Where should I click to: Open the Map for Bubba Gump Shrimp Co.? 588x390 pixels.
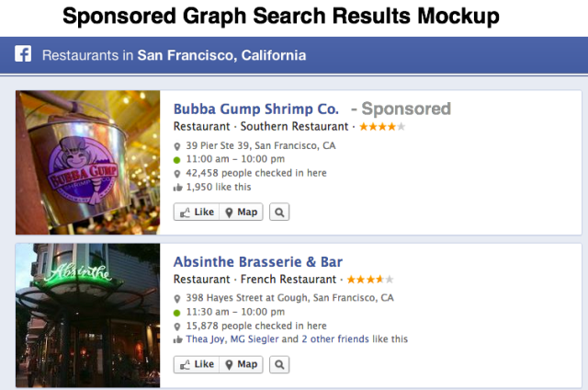click(241, 212)
